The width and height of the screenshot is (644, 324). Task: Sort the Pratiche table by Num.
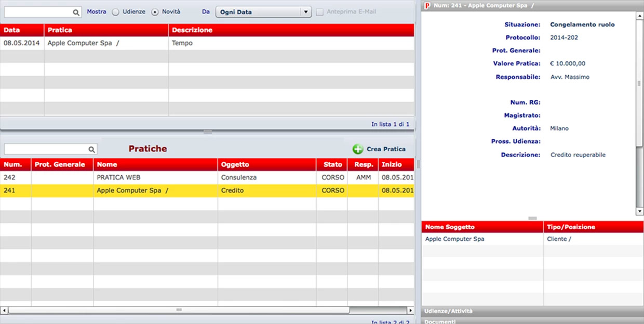pyautogui.click(x=16, y=164)
